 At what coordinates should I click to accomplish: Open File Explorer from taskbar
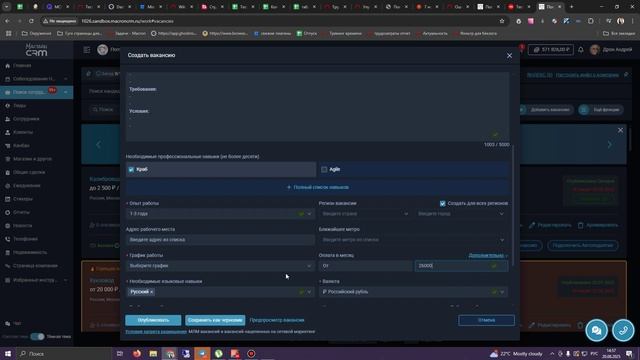(153, 353)
